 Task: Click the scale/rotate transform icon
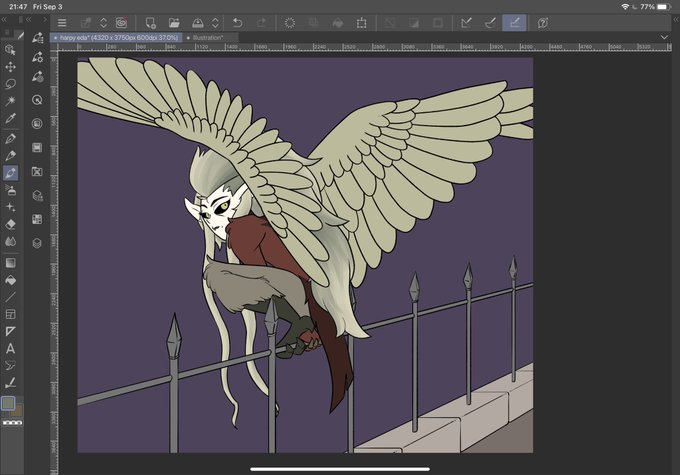coord(361,23)
